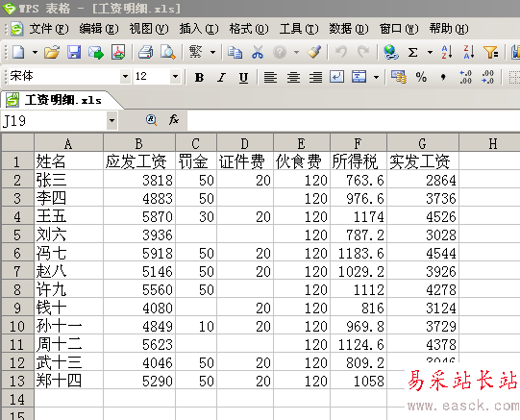520x420 pixels.
Task: Open the dropdown arrow beside 繁
Action: [x=213, y=52]
